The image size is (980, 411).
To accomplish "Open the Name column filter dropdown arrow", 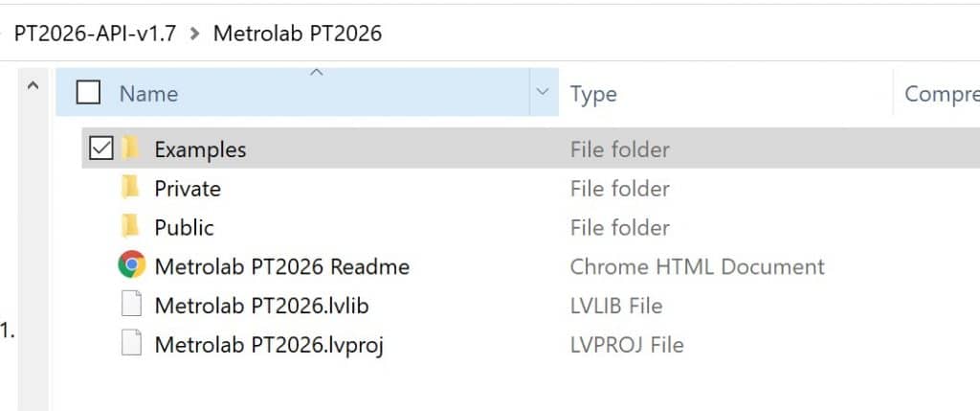I will coord(543,93).
